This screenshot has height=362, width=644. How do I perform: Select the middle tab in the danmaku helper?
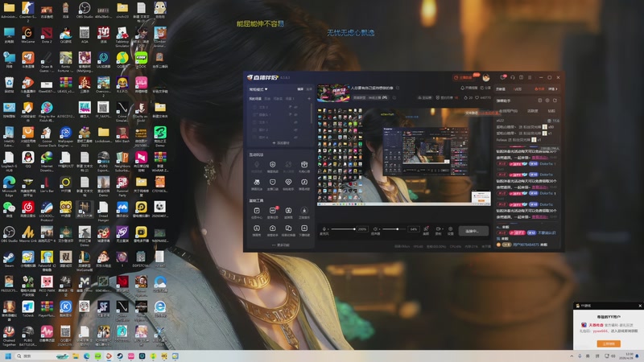(533, 111)
